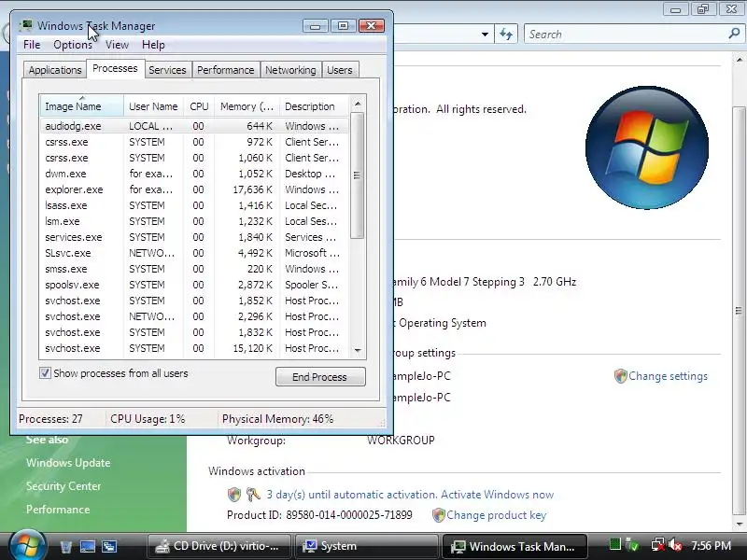Click the shield icon beside Change settings
This screenshot has height=560, width=747.
tap(620, 376)
